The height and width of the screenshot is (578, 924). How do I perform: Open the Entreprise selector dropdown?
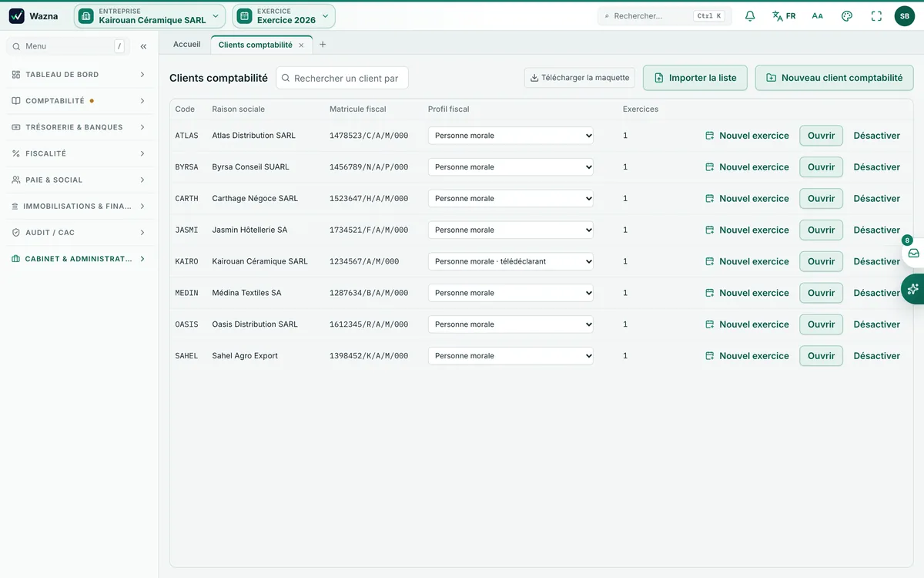[150, 16]
